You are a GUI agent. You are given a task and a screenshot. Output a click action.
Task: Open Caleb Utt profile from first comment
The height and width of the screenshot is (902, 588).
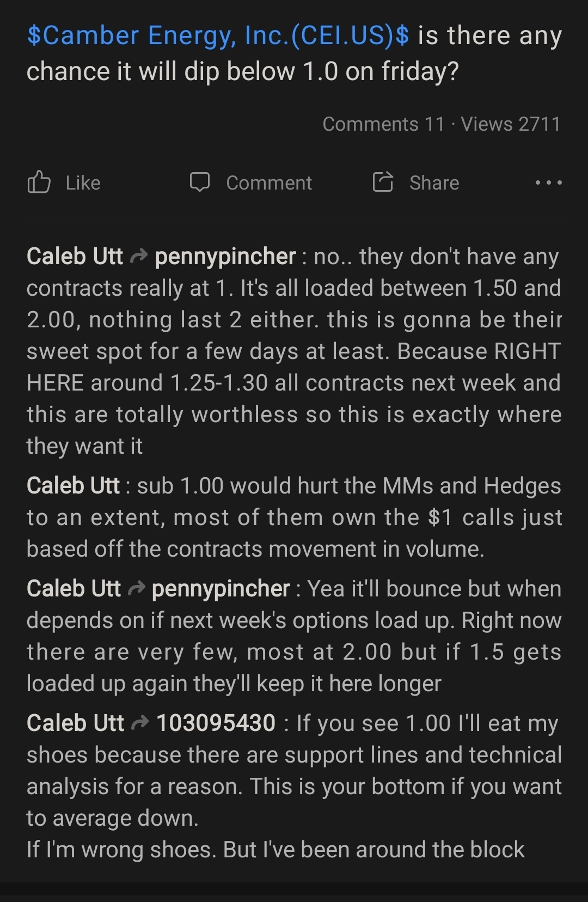tap(75, 256)
